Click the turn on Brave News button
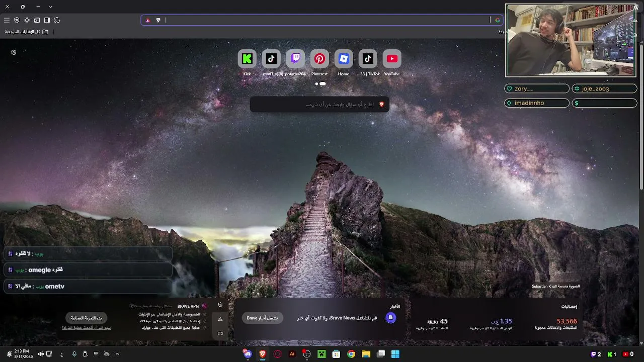Viewport: 644px width, 362px height. pyautogui.click(x=262, y=318)
